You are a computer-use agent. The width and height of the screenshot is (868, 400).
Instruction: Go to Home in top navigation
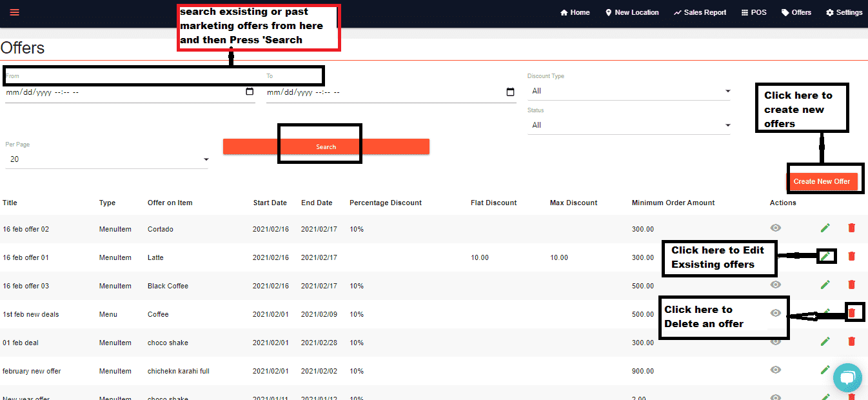[x=575, y=12]
